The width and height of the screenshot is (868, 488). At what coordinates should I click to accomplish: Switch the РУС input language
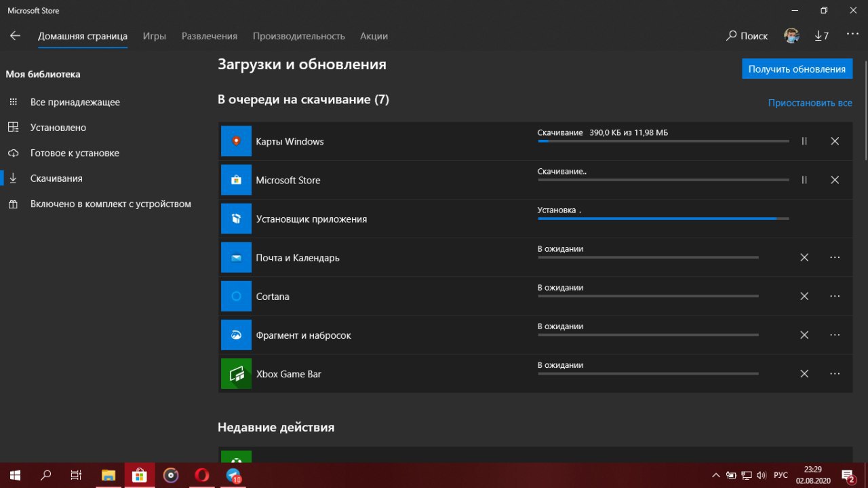(x=781, y=475)
